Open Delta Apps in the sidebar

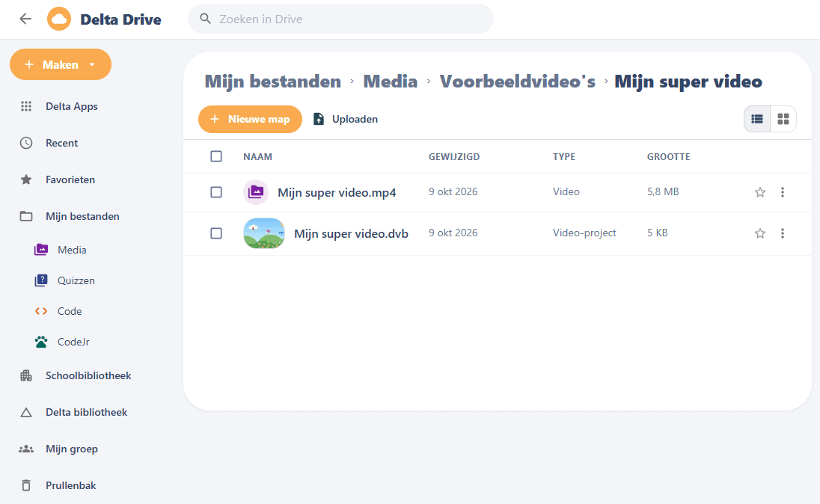click(71, 106)
